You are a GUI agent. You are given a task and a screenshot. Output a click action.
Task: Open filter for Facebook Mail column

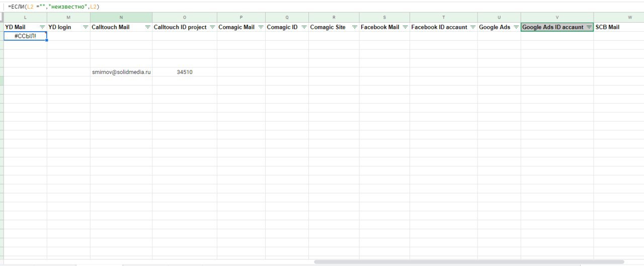[x=405, y=27]
